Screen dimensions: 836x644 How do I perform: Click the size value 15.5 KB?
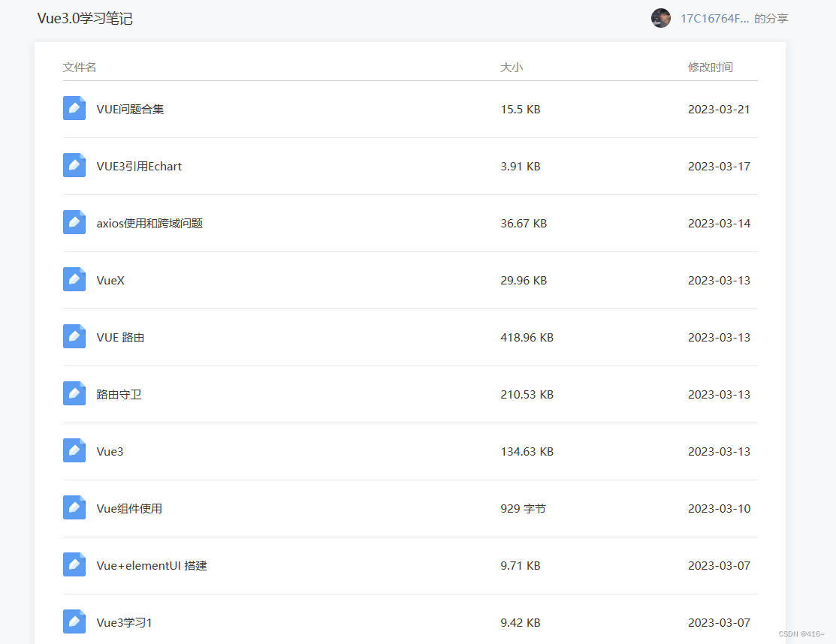tap(521, 109)
